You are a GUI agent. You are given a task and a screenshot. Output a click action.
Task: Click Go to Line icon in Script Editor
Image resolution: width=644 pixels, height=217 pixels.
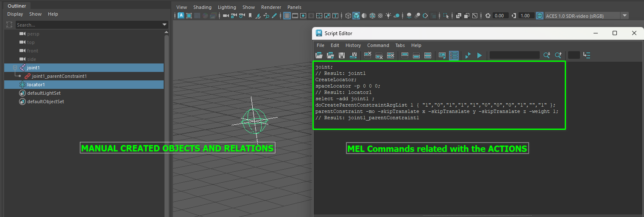click(587, 55)
